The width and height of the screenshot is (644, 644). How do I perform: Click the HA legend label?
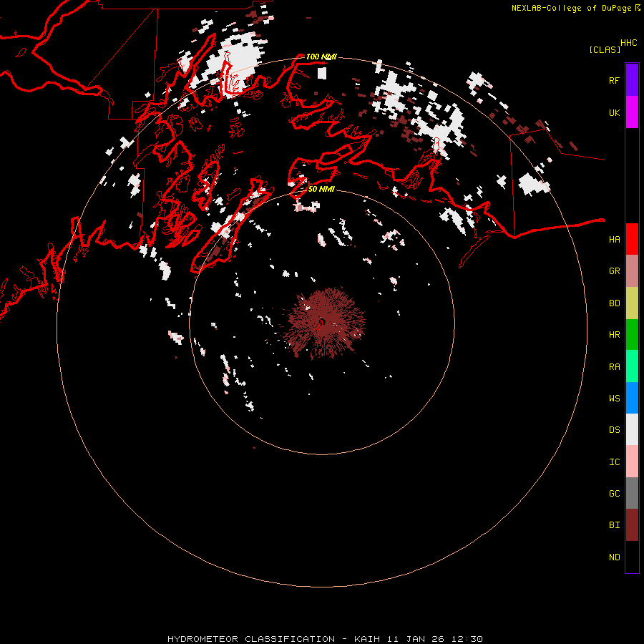pyautogui.click(x=614, y=240)
